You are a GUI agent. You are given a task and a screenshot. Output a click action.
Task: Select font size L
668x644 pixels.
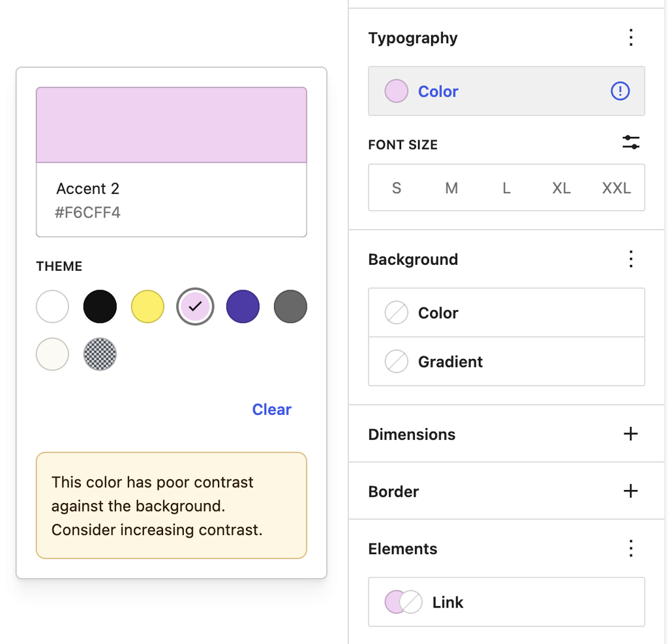point(506,187)
